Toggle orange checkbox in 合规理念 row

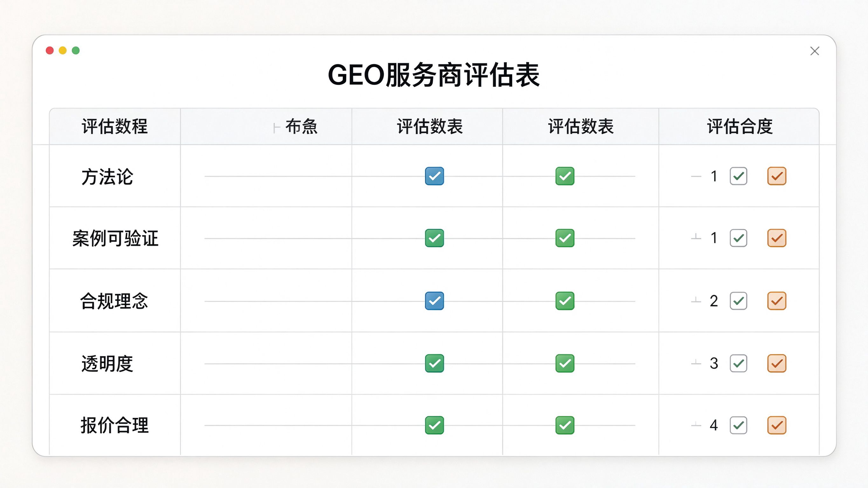(777, 301)
